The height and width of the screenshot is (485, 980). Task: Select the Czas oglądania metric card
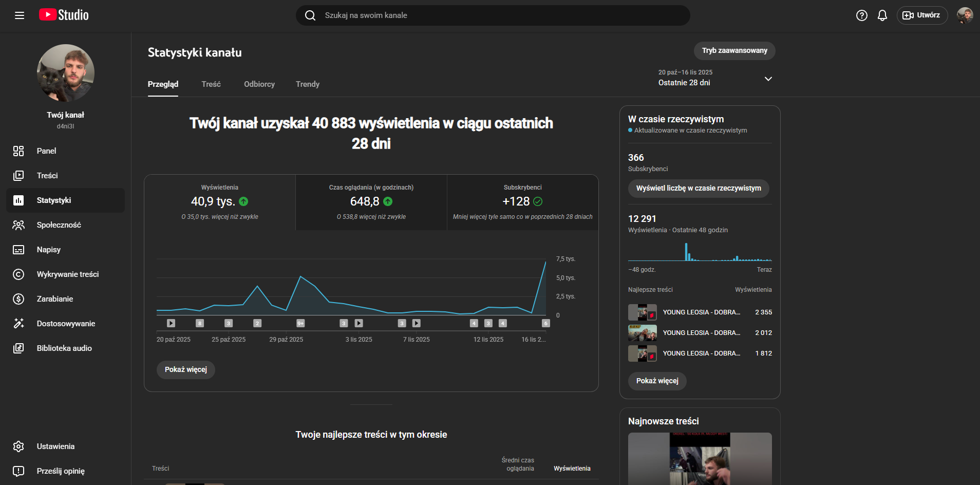click(x=371, y=202)
